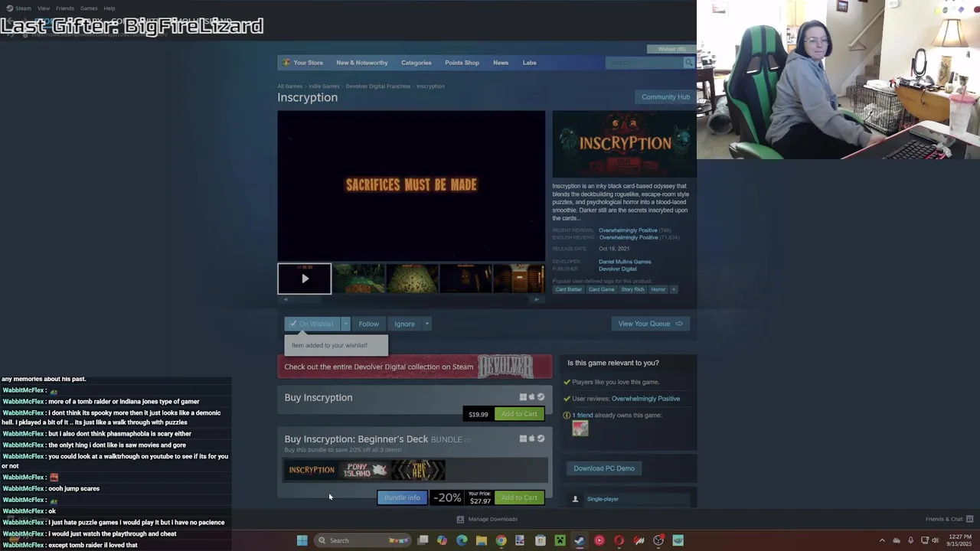Open the Community Hub

click(665, 97)
